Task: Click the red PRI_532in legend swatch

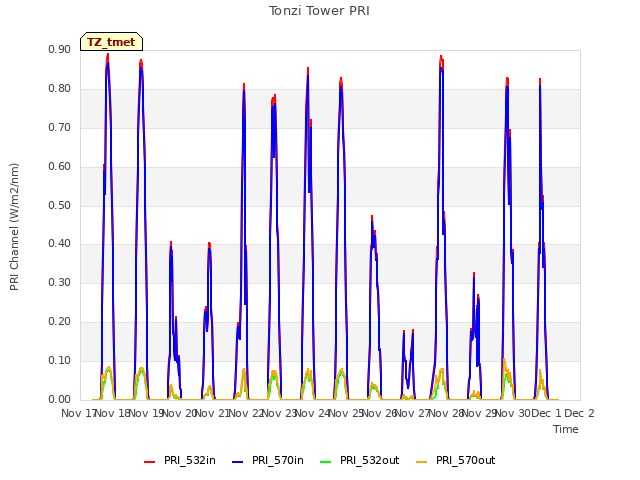Action: tap(149, 462)
